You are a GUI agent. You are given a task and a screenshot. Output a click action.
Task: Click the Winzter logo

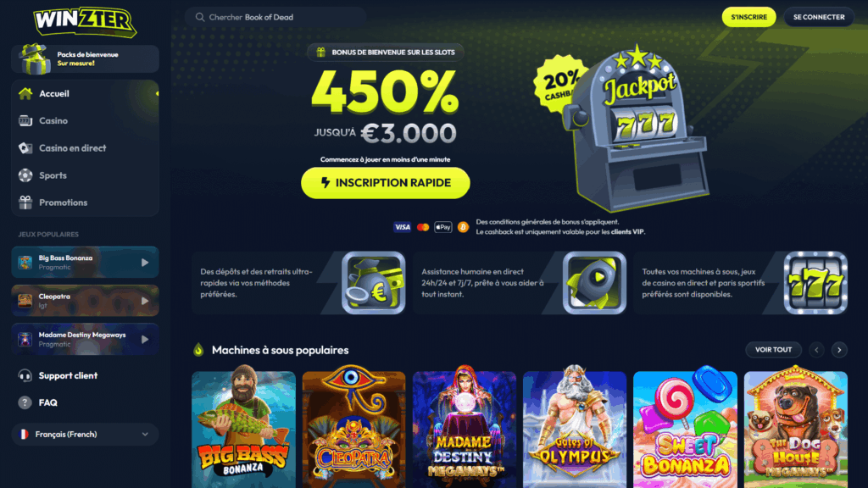(x=85, y=22)
